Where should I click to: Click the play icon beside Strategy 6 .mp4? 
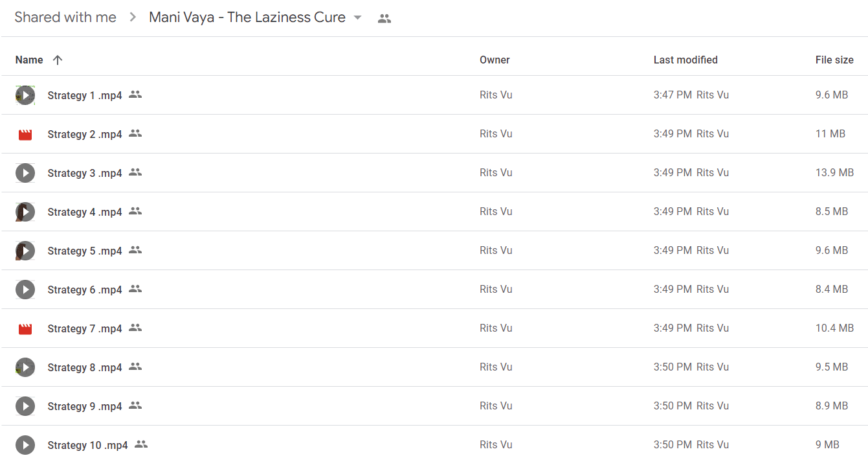tap(25, 290)
